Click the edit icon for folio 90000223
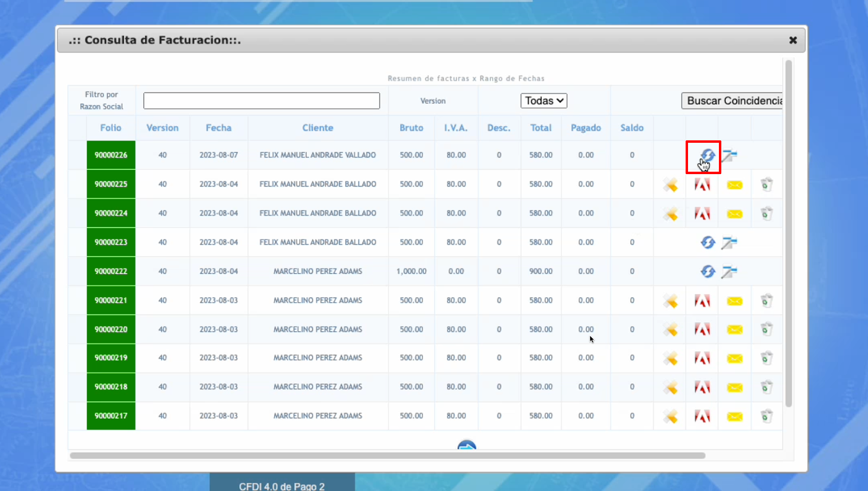This screenshot has width=868, height=491. tap(729, 243)
